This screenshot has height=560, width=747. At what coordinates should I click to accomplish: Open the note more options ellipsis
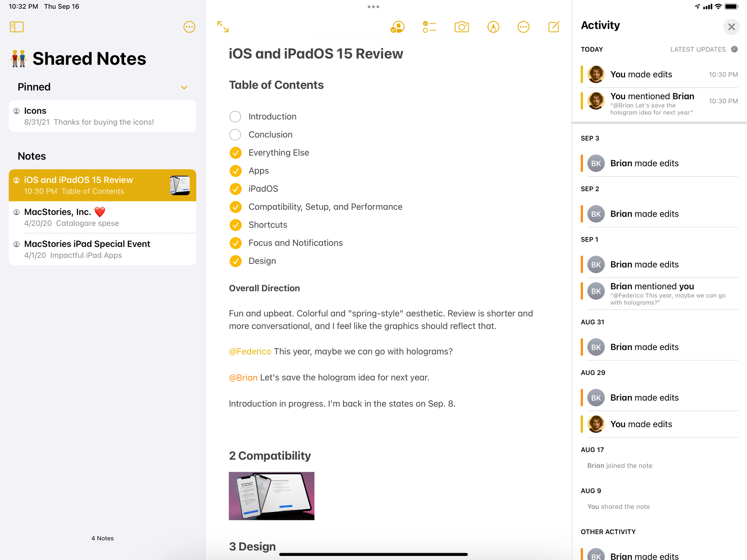[523, 27]
